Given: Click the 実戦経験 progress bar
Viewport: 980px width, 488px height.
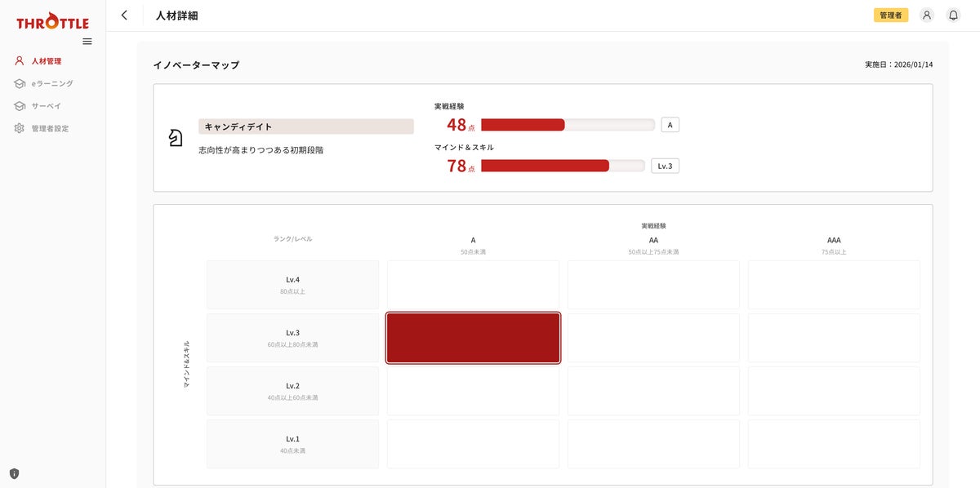Looking at the screenshot, I should point(568,125).
